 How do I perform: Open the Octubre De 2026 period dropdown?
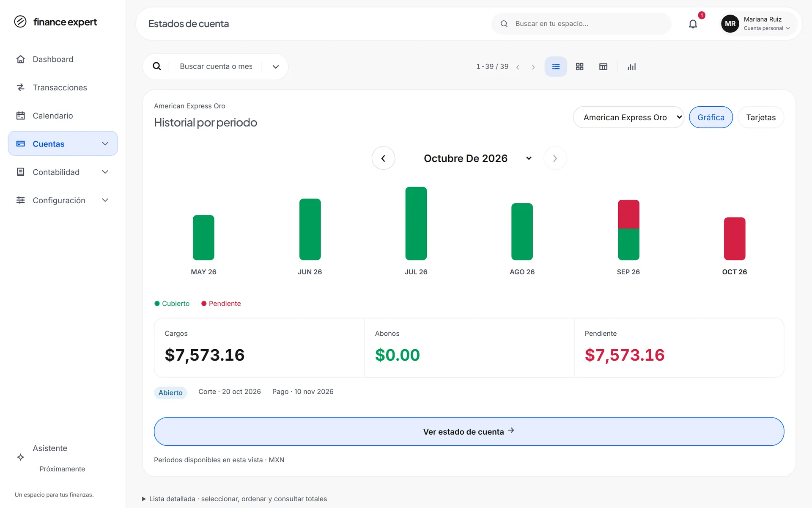coord(477,158)
